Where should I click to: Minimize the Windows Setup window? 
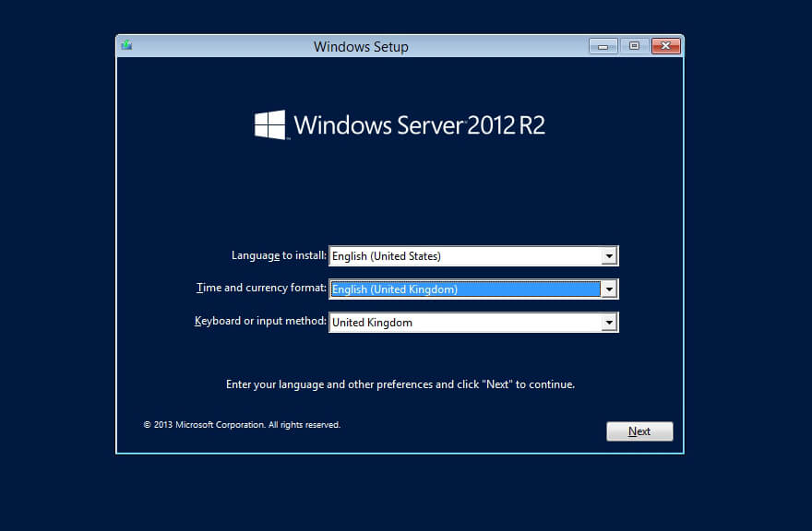coord(603,46)
